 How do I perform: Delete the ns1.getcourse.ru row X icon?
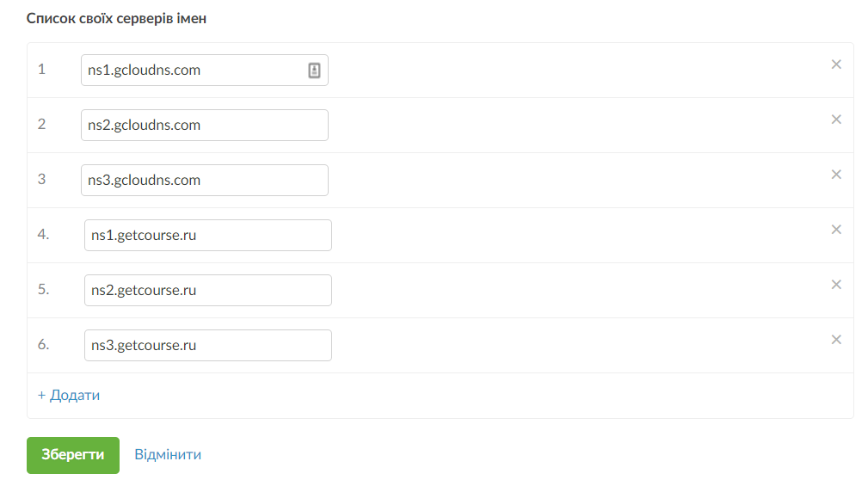tap(835, 230)
